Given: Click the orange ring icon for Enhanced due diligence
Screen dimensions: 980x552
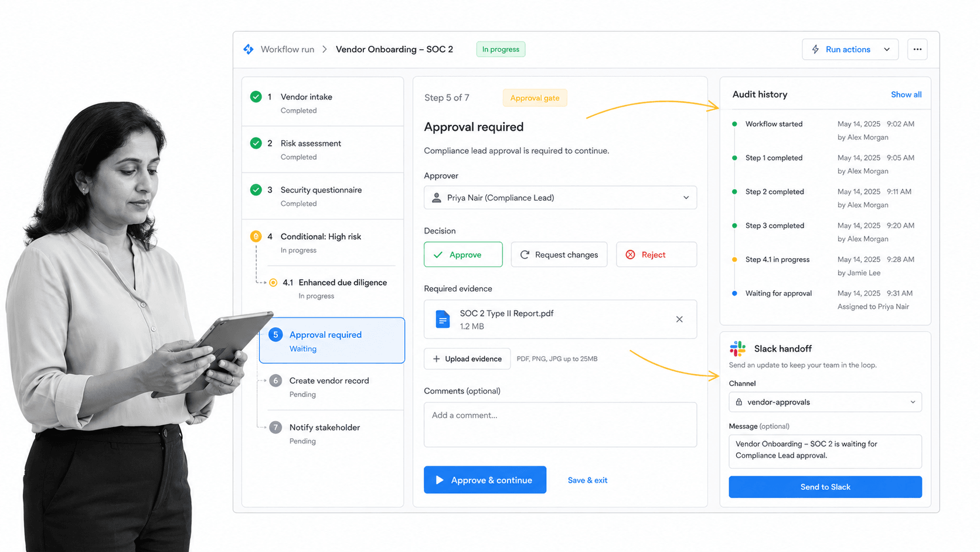Looking at the screenshot, I should pyautogui.click(x=273, y=283).
